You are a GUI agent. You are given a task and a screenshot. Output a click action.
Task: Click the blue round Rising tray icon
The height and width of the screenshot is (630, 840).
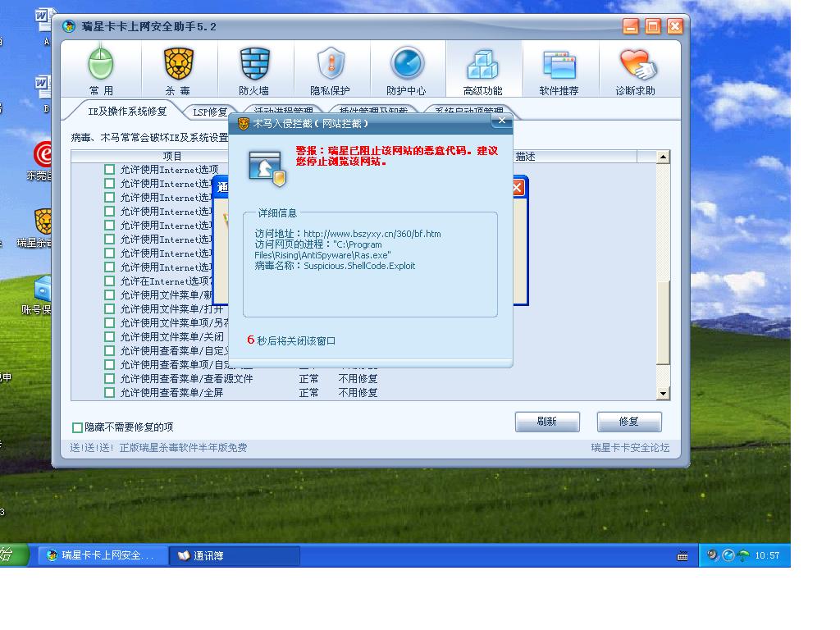(x=728, y=555)
